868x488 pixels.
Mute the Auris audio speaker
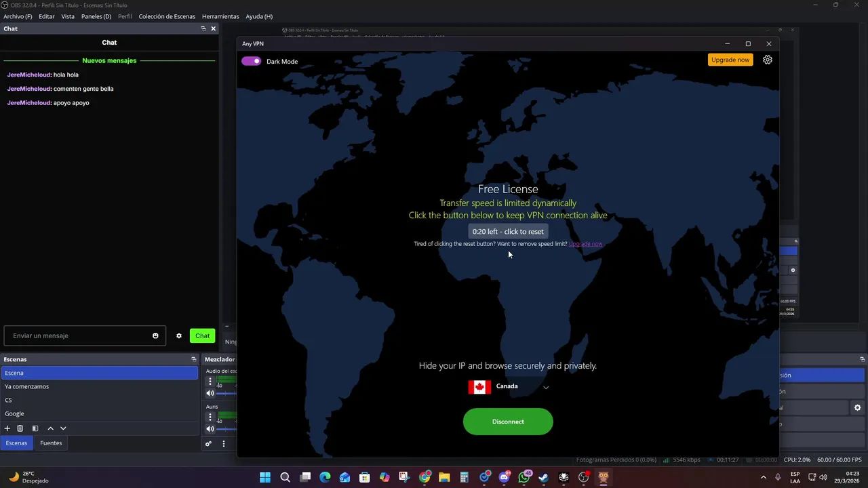click(210, 428)
